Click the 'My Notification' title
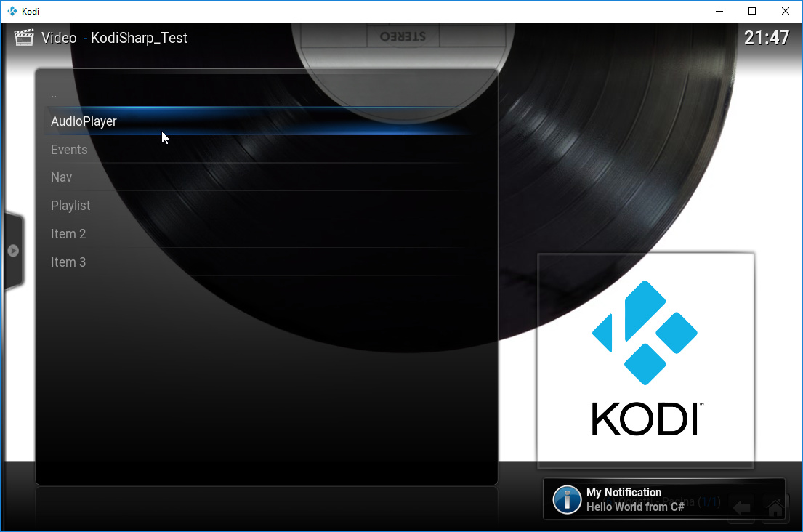Viewport: 803px width, 532px height. tap(624, 492)
